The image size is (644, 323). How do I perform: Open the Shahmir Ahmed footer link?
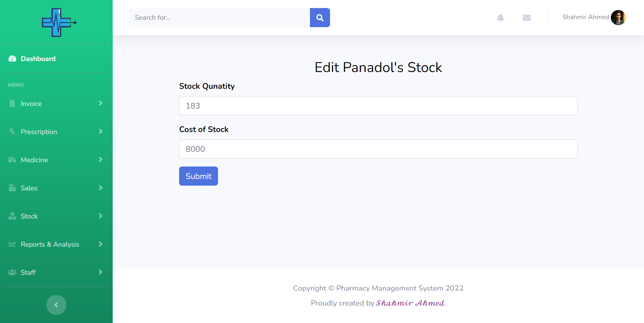[410, 303]
